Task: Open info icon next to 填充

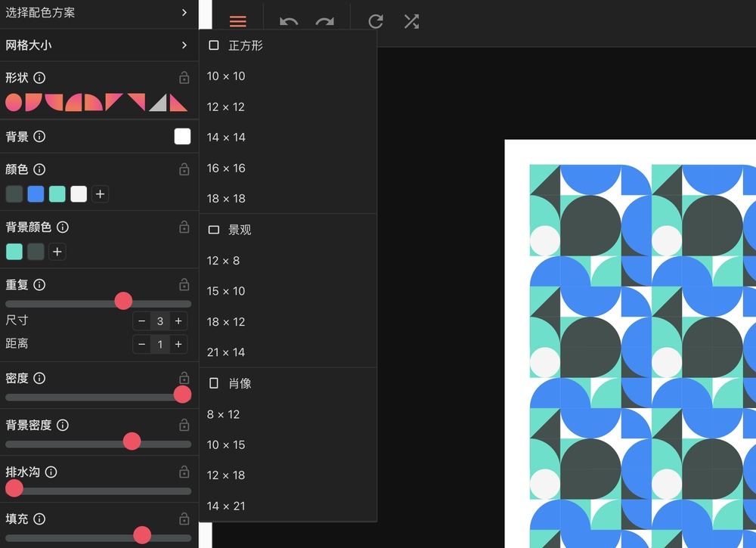Action: pos(39,519)
